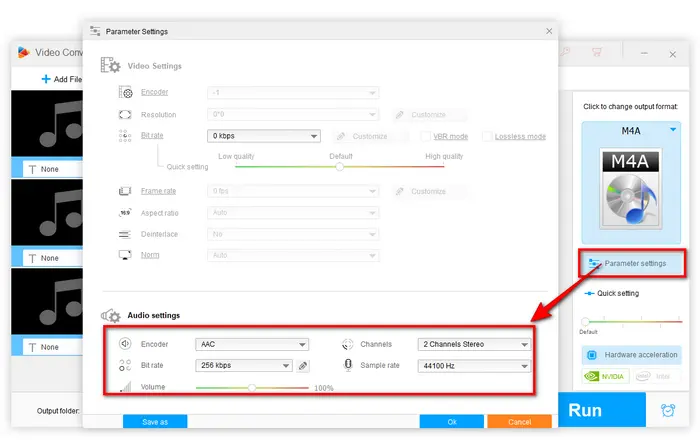The height and width of the screenshot is (440, 700).
Task: Click the video Bit rate link label
Action: tap(152, 135)
